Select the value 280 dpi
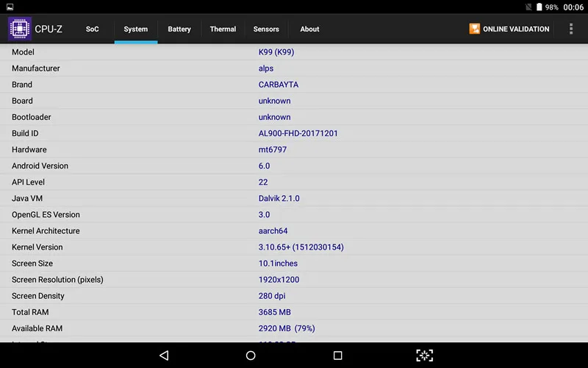 tap(272, 296)
